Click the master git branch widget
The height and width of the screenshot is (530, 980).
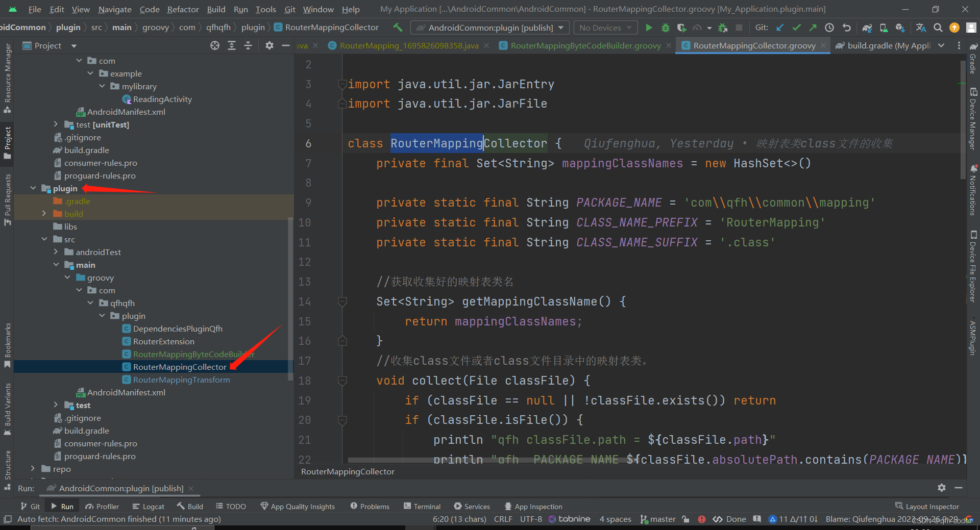pyautogui.click(x=658, y=519)
